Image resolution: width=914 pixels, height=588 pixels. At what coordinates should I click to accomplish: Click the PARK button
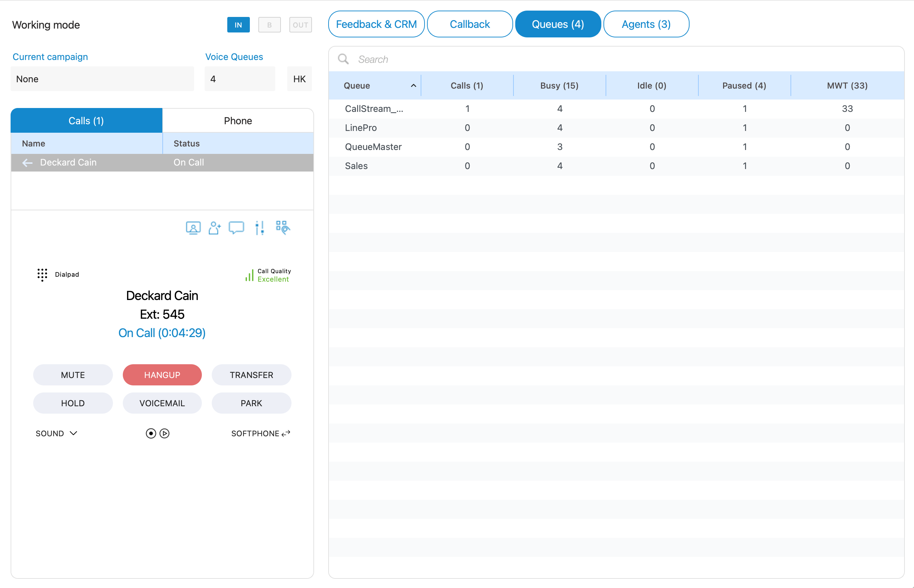coord(252,403)
